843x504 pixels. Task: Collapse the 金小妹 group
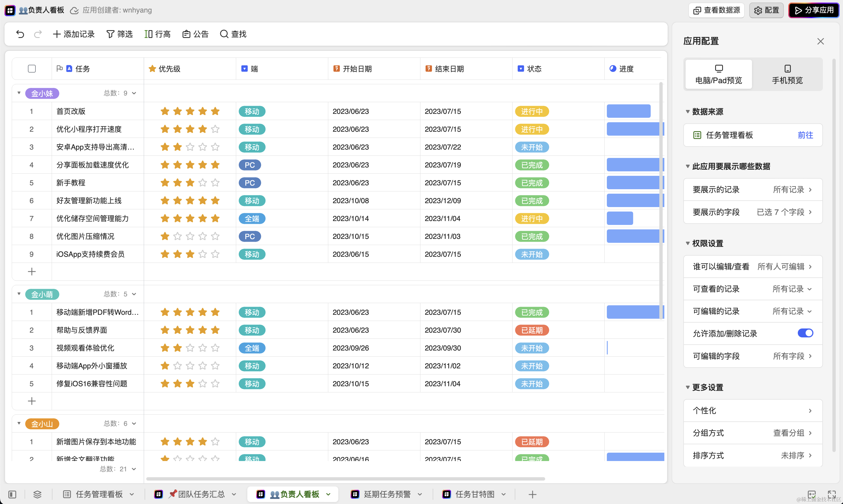click(19, 93)
